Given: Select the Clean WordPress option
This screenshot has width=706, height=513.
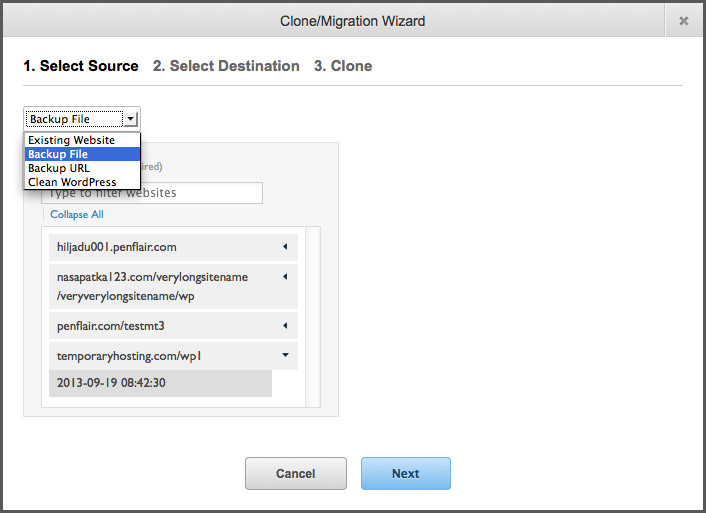Looking at the screenshot, I should (x=72, y=182).
